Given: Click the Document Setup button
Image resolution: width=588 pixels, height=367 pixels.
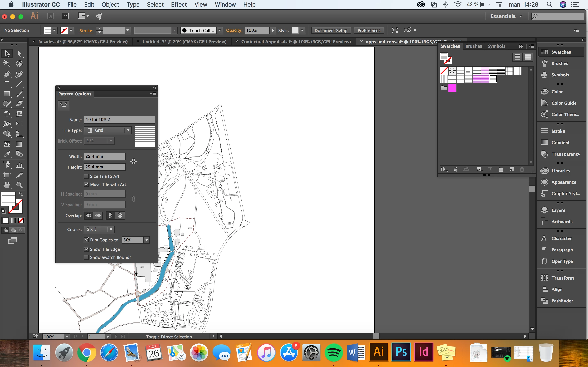Looking at the screenshot, I should point(331,30).
